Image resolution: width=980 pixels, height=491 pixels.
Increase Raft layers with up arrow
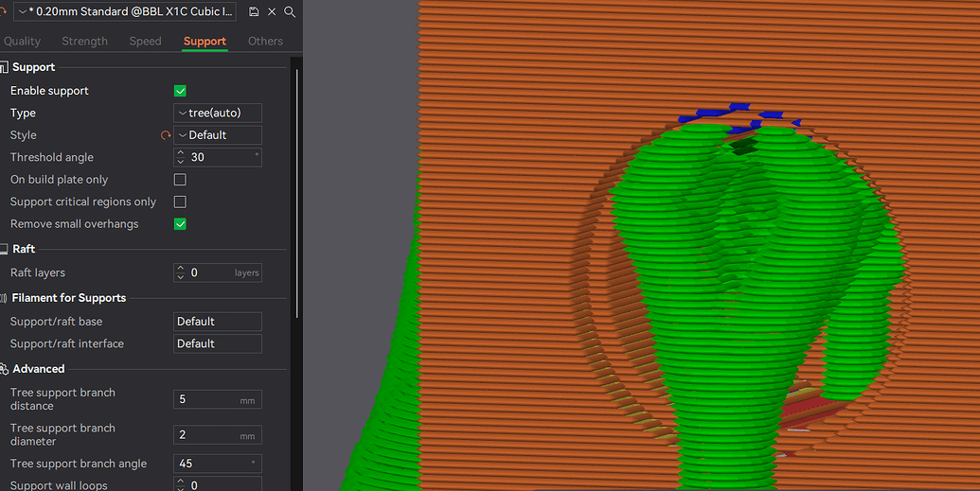pyautogui.click(x=181, y=269)
